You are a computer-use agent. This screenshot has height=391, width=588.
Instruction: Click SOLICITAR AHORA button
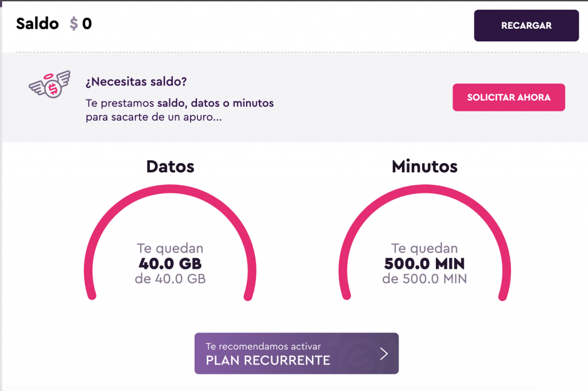509,98
